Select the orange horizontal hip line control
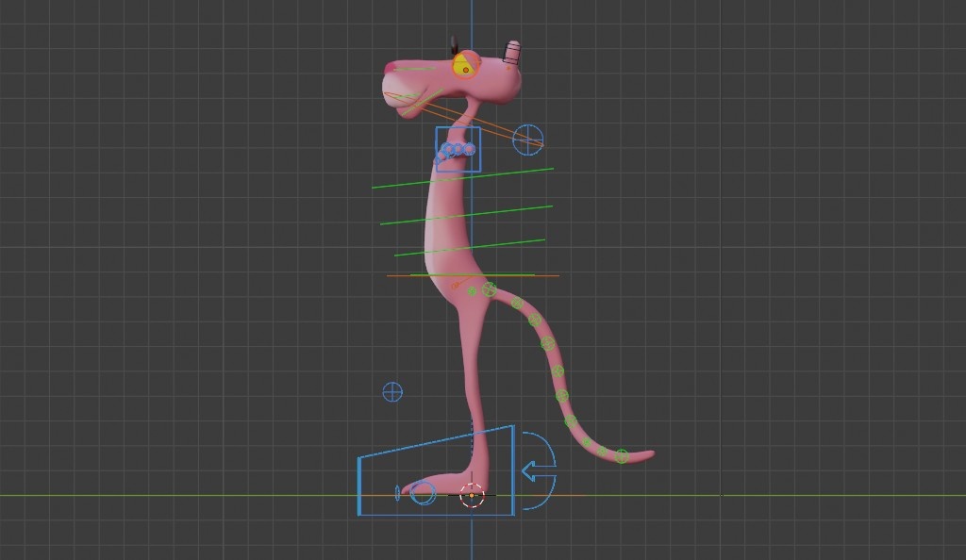 [474, 275]
